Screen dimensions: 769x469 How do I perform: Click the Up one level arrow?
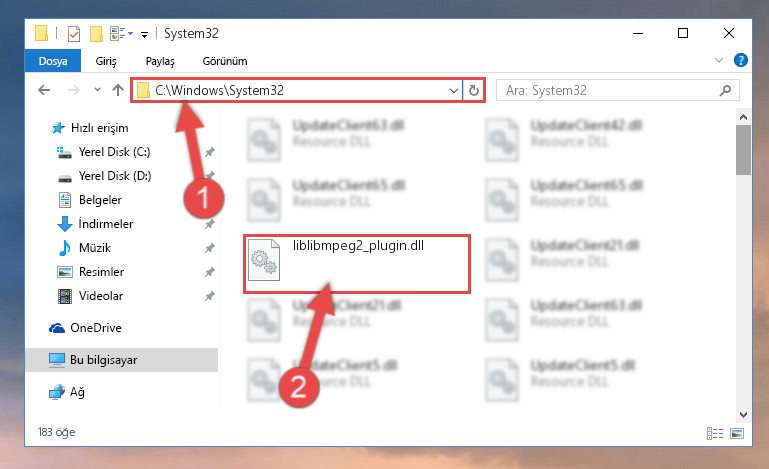[118, 90]
